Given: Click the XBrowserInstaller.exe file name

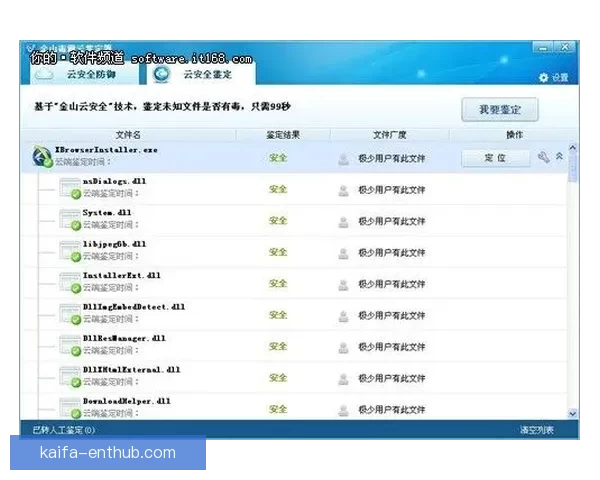Looking at the screenshot, I should click(x=106, y=150).
